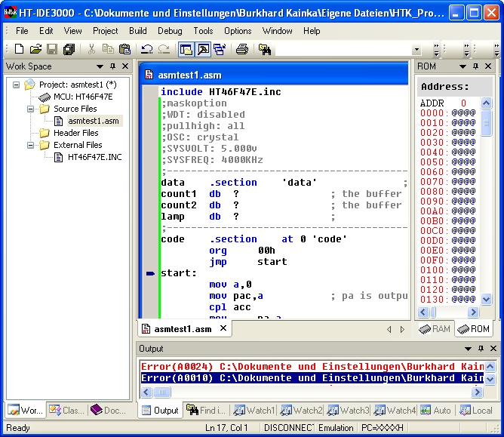Click the Print icon in toolbar

pos(241,49)
